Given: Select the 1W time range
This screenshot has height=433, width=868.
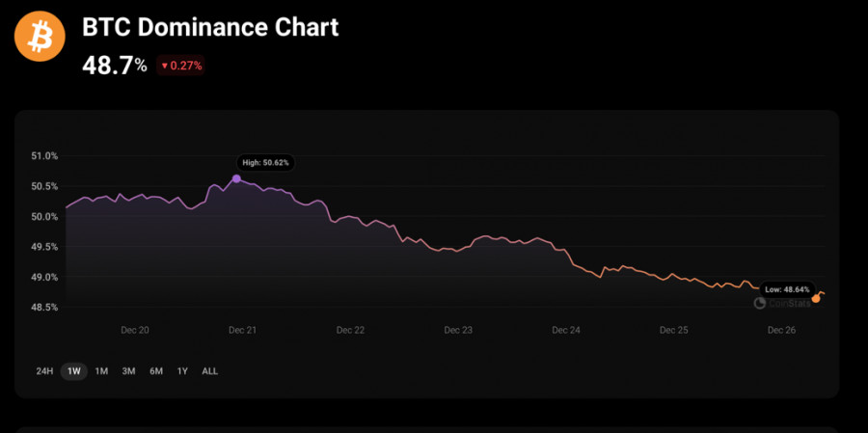Looking at the screenshot, I should point(73,371).
